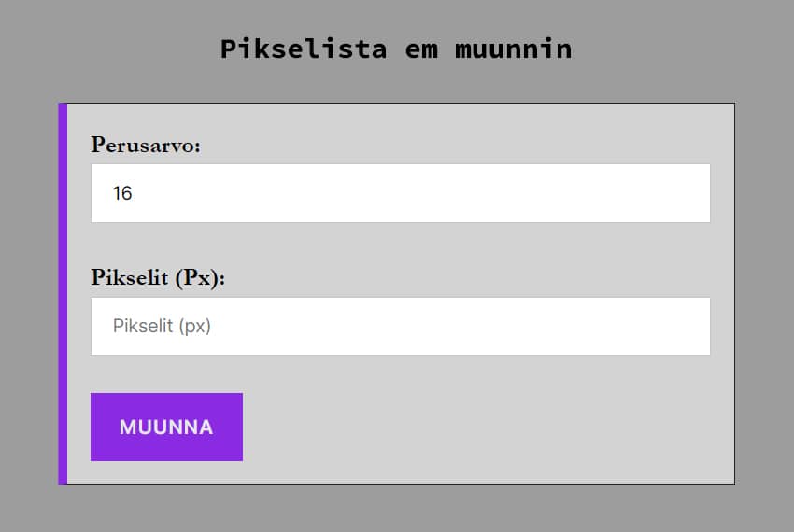Click the right end of the Perusarvo field
Image resolution: width=794 pixels, height=532 pixels.
pos(691,193)
